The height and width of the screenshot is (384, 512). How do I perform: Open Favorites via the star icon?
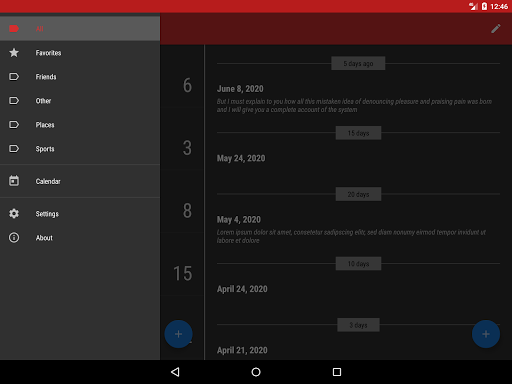[x=14, y=53]
